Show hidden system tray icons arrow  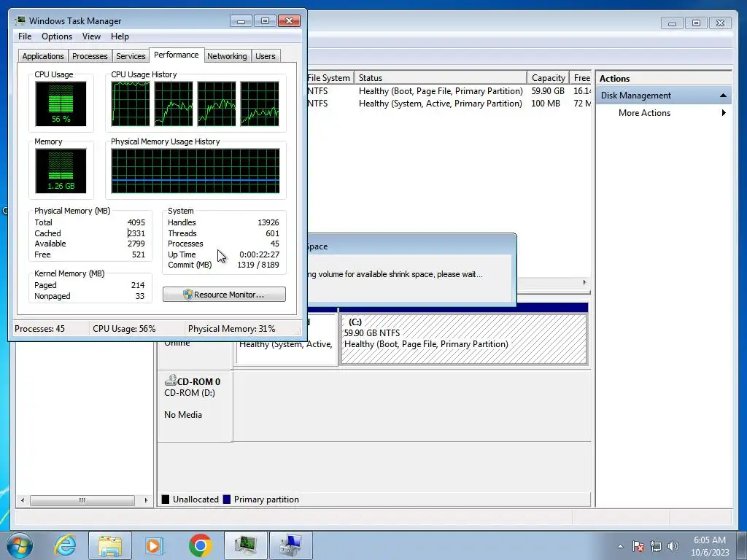[620, 547]
